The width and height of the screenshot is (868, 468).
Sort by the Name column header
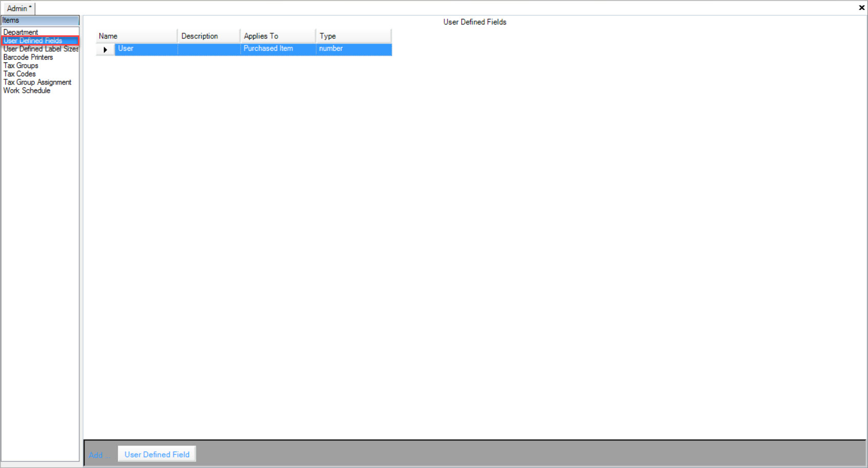(x=136, y=36)
